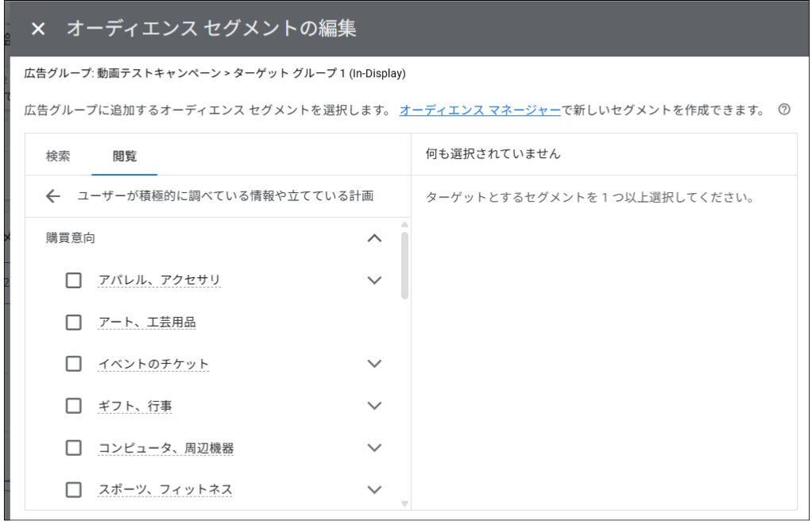Check the コンピュータ、周辺機器 checkbox

[x=74, y=448]
